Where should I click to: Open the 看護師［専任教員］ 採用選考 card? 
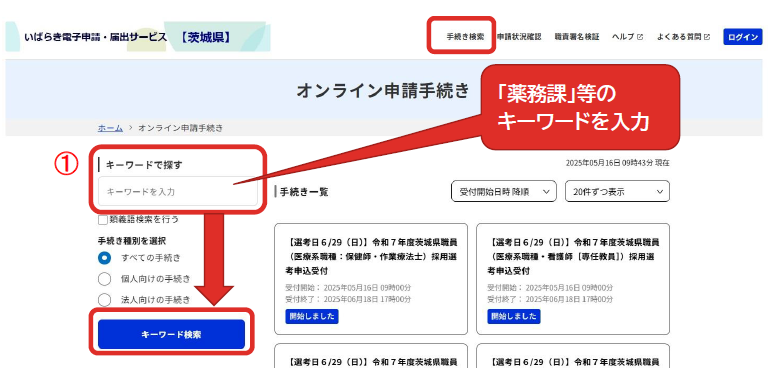tap(573, 279)
